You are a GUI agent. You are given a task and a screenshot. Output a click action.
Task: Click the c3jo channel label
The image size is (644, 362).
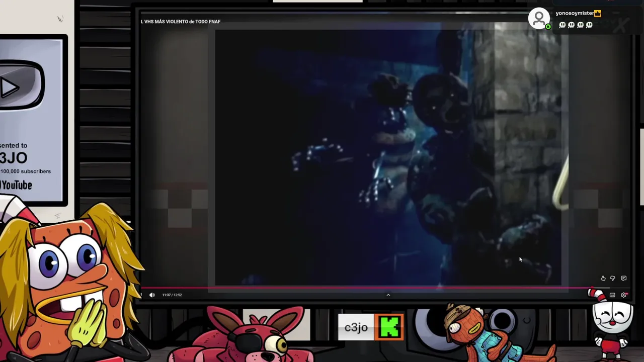[x=356, y=327]
